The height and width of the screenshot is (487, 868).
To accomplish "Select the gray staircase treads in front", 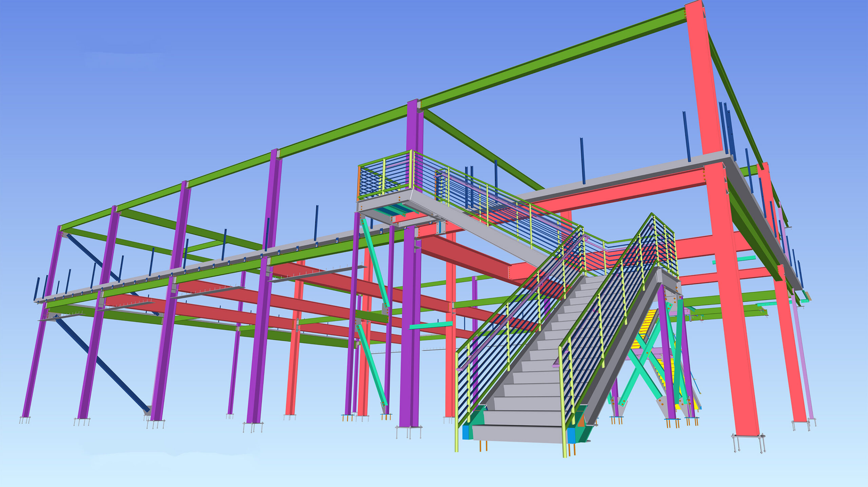I will tap(529, 376).
